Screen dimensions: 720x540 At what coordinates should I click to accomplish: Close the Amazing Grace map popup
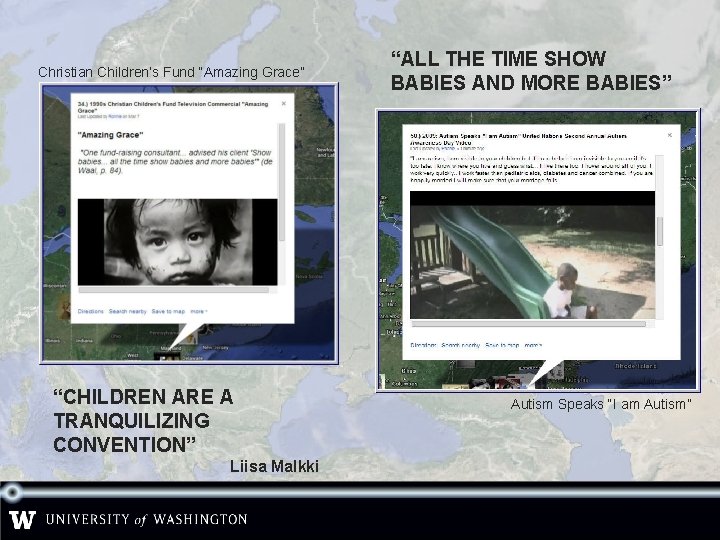tap(284, 103)
